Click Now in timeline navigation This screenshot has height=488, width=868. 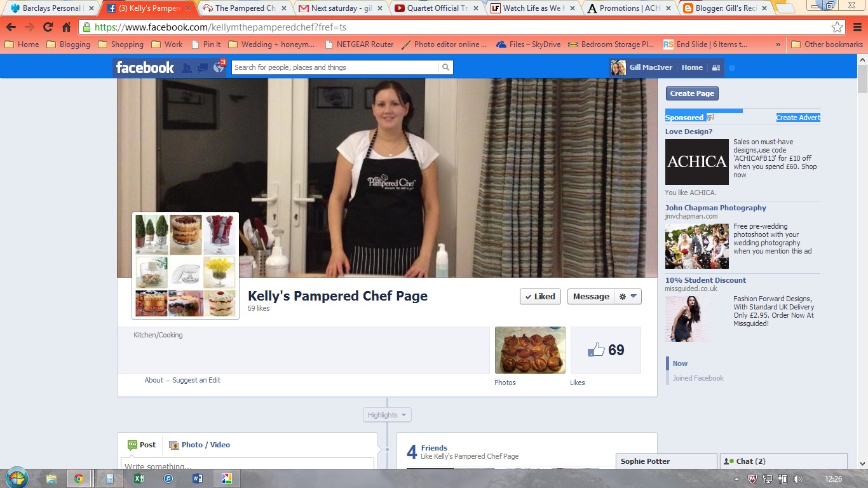tap(680, 363)
